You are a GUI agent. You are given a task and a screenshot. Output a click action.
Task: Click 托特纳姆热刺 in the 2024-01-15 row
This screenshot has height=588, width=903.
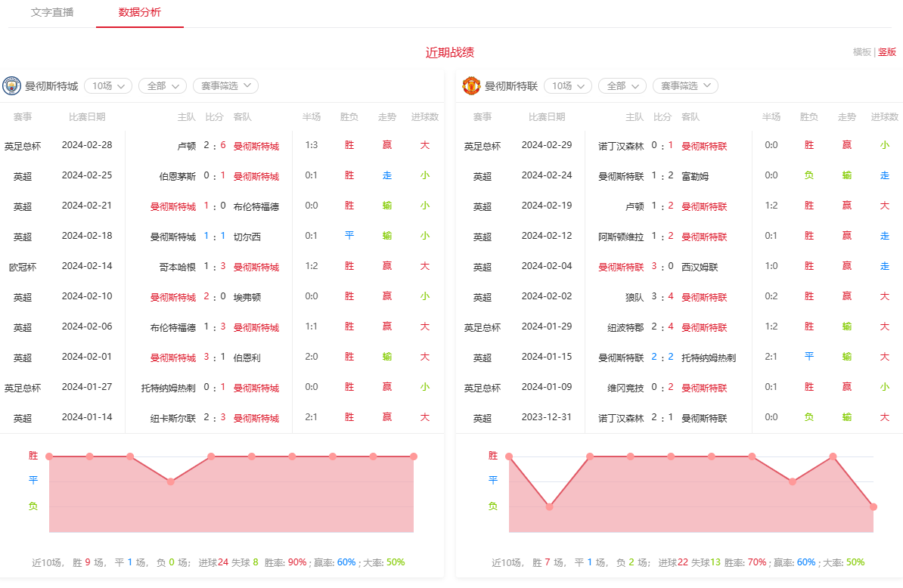click(x=709, y=357)
